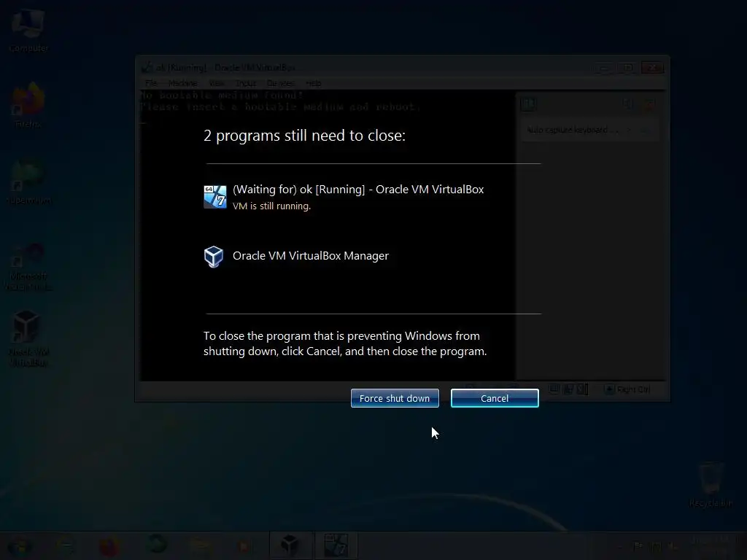This screenshot has height=560, width=747.
Task: Open the Devices menu in the VirtualBox window
Action: click(281, 83)
